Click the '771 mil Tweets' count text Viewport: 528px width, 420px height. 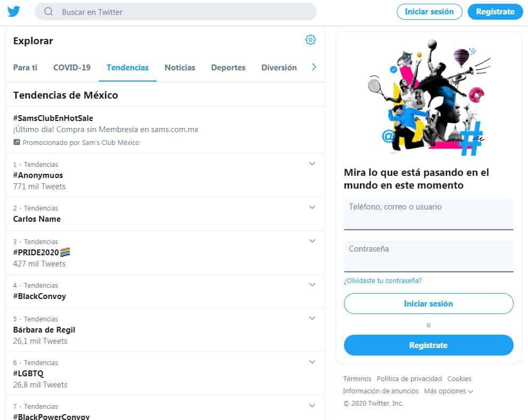pyautogui.click(x=39, y=187)
